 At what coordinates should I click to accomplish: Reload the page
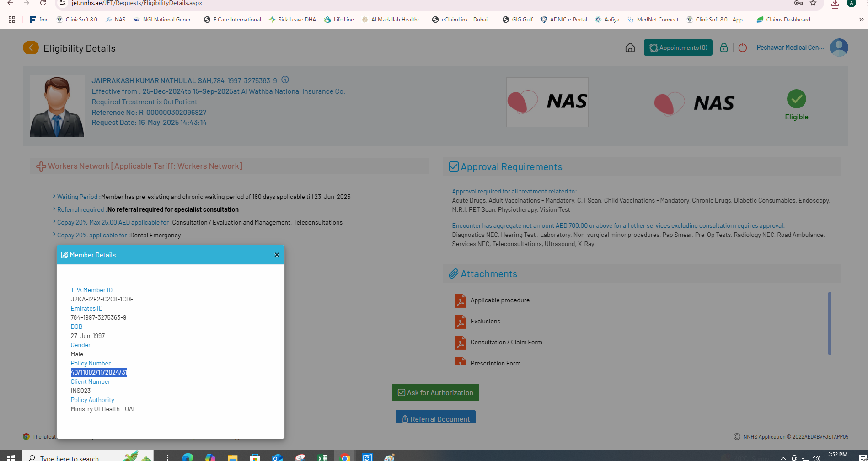pos(43,3)
